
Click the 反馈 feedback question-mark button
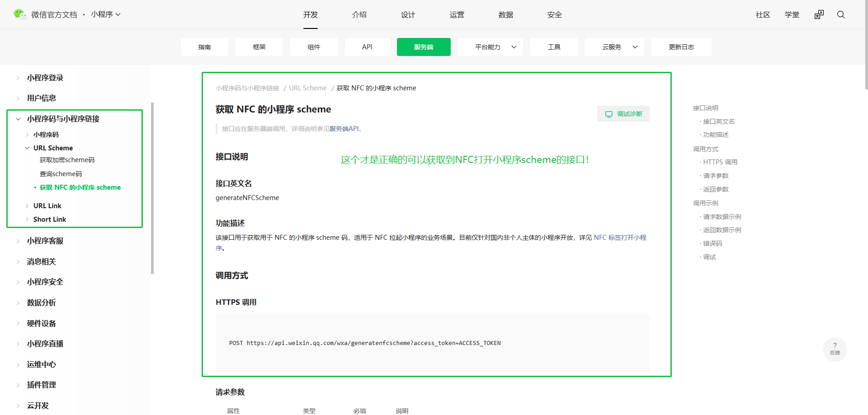[835, 349]
